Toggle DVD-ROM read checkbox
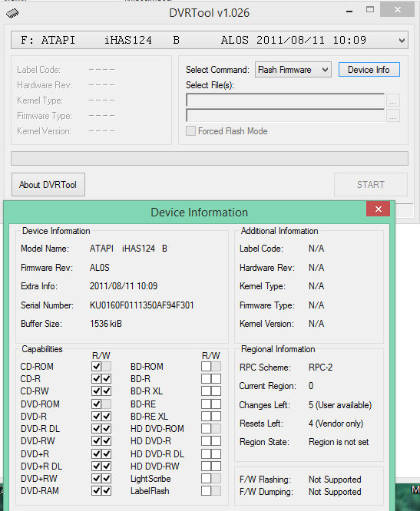The image size is (420, 511). 96,404
